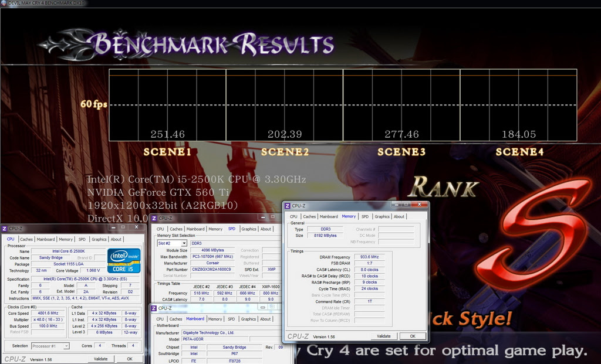Open About tab in the Mainboard CPU-Z window
This screenshot has width=601, height=364.
pos(265,319)
